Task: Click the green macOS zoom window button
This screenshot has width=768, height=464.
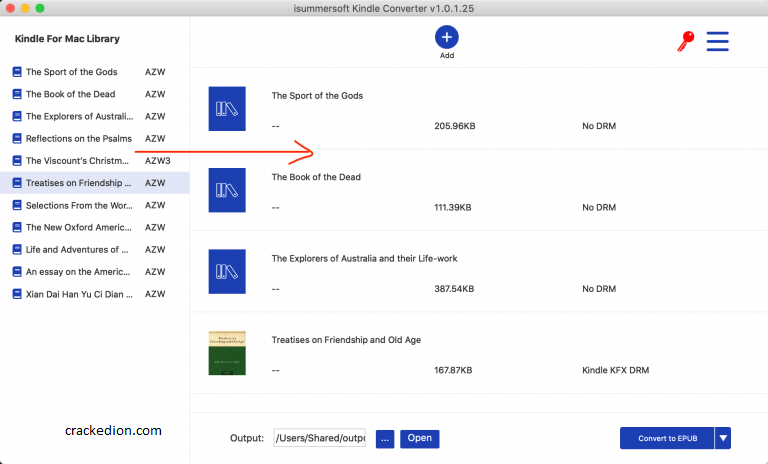Action: [40, 8]
